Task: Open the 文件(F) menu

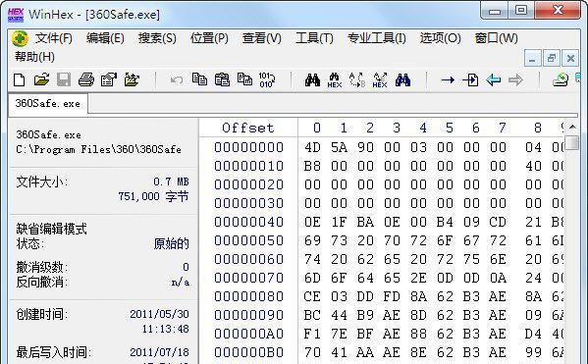Action: point(54,38)
